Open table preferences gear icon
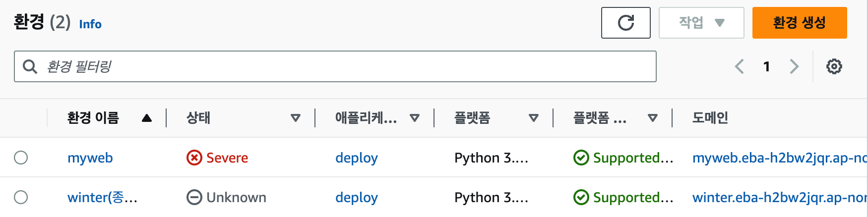The height and width of the screenshot is (217, 868). 834,66
